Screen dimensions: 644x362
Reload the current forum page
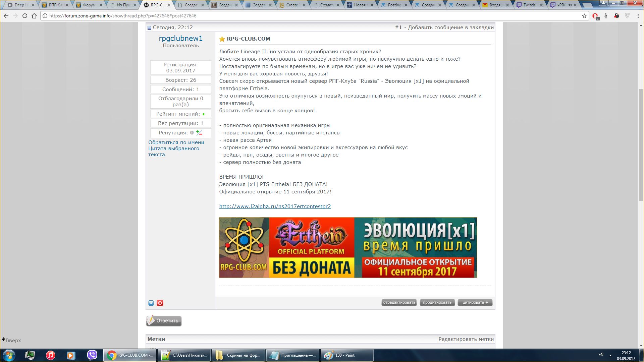pos(24,16)
